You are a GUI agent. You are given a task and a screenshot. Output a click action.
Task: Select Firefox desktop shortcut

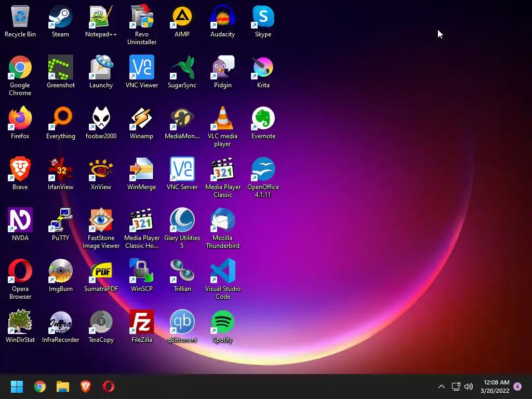(20, 118)
